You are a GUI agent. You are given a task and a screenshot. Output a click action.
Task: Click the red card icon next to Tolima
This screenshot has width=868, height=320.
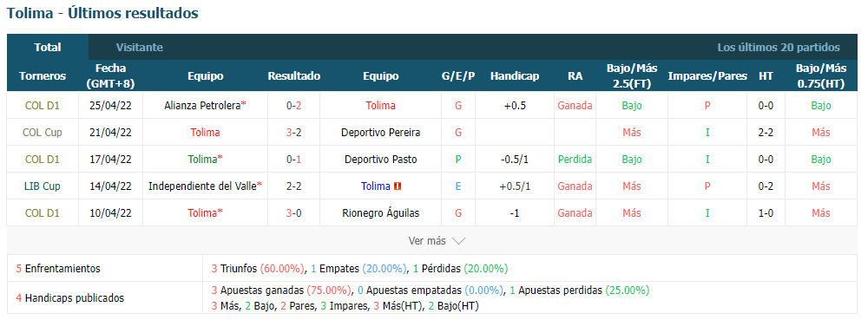point(397,186)
